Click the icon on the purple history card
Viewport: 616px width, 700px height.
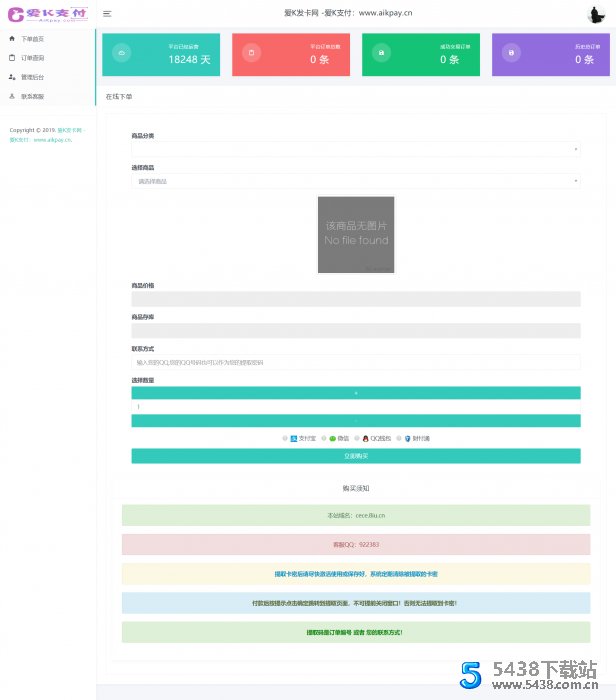coord(512,53)
